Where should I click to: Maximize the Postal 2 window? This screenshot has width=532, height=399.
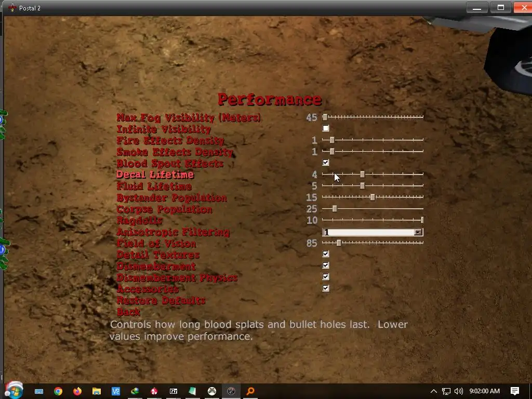pos(500,7)
